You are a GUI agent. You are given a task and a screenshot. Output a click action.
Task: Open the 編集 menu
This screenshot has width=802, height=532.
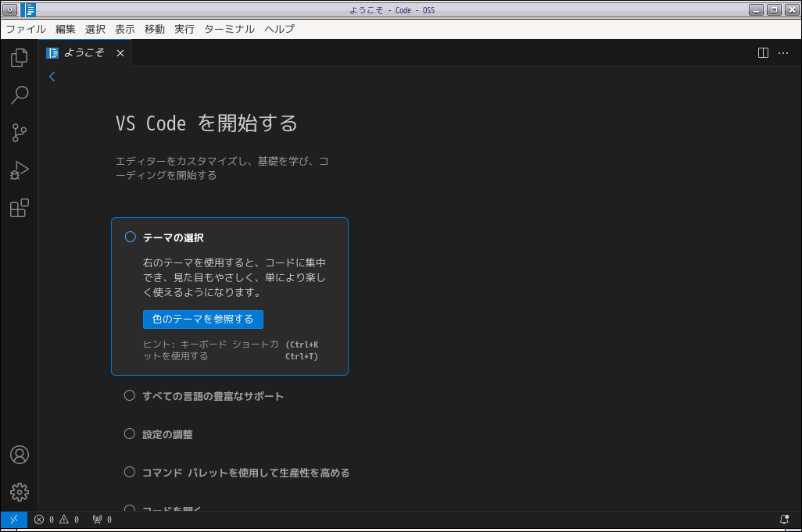point(66,29)
